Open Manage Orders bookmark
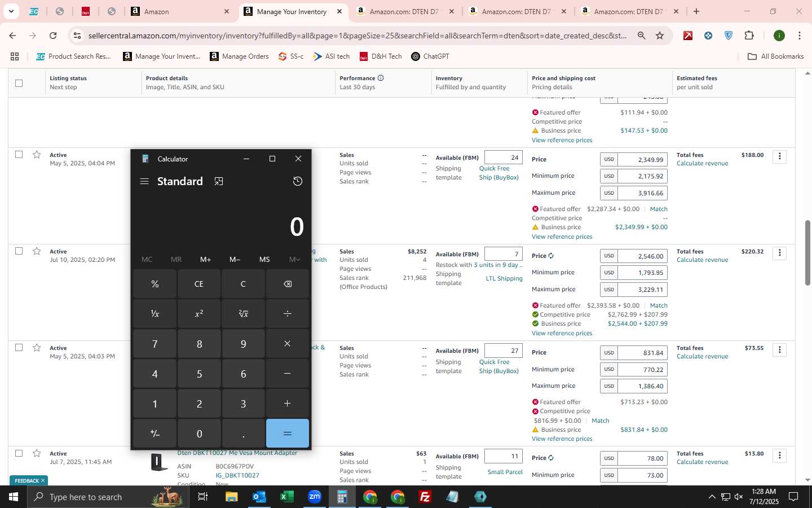 coord(239,56)
